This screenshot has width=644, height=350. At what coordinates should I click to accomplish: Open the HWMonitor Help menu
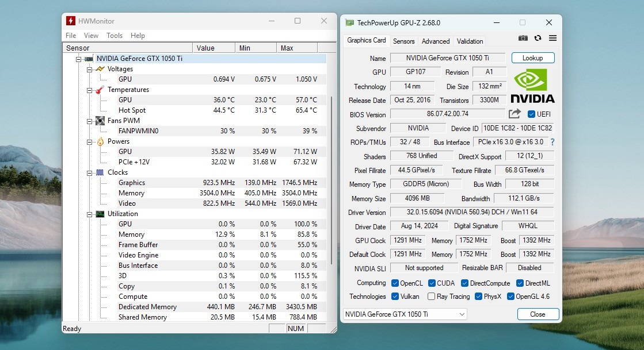pyautogui.click(x=138, y=36)
